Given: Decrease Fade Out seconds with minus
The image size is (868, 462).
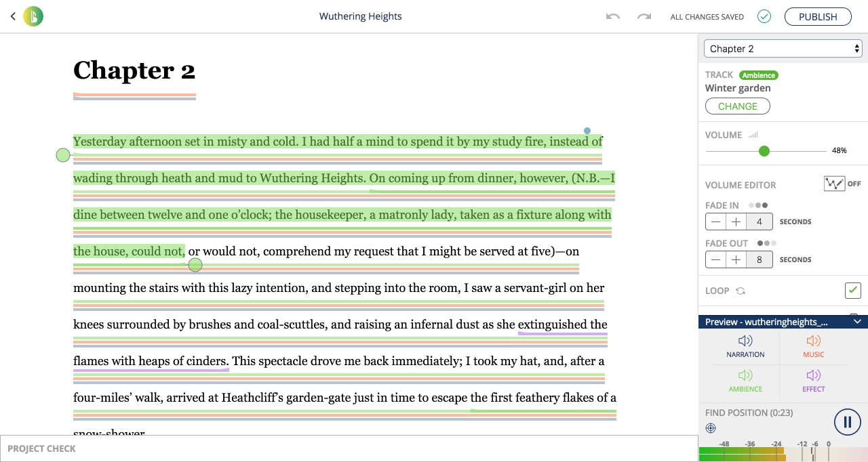Looking at the screenshot, I should [715, 259].
